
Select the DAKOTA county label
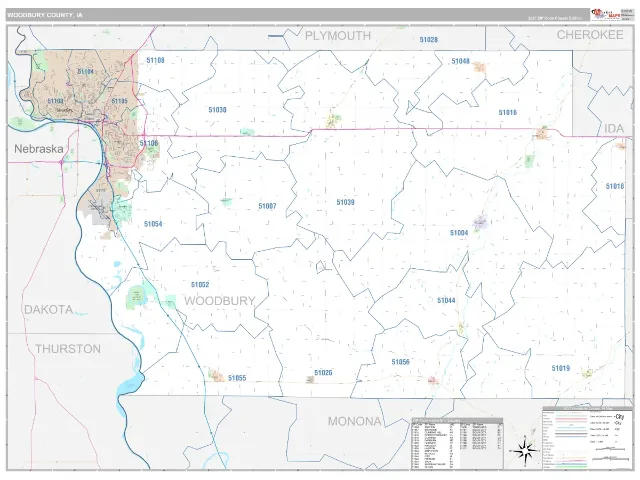coord(49,310)
